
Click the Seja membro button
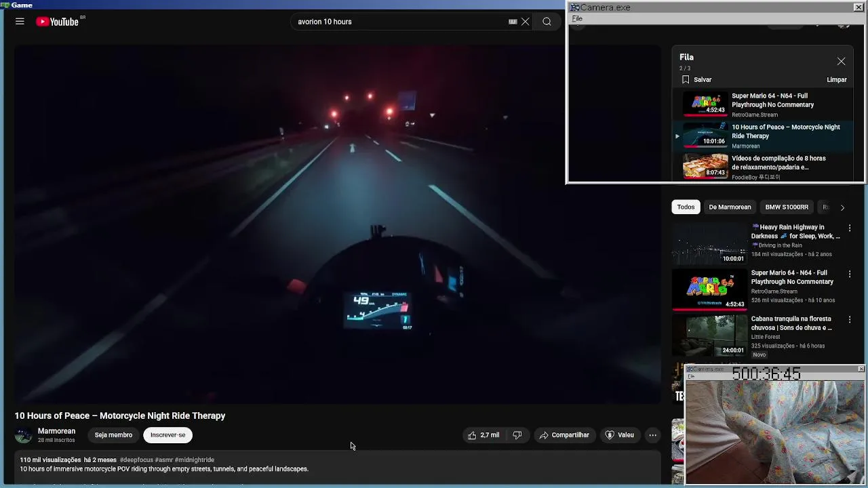coord(113,435)
